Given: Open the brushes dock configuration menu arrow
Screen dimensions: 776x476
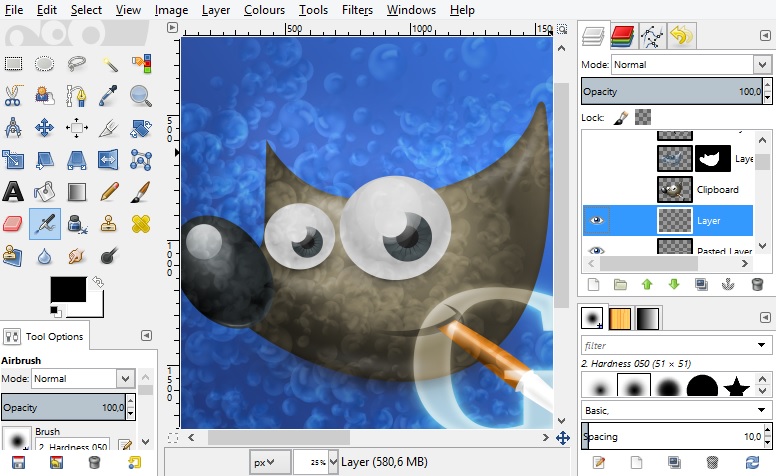Looking at the screenshot, I should click(765, 317).
